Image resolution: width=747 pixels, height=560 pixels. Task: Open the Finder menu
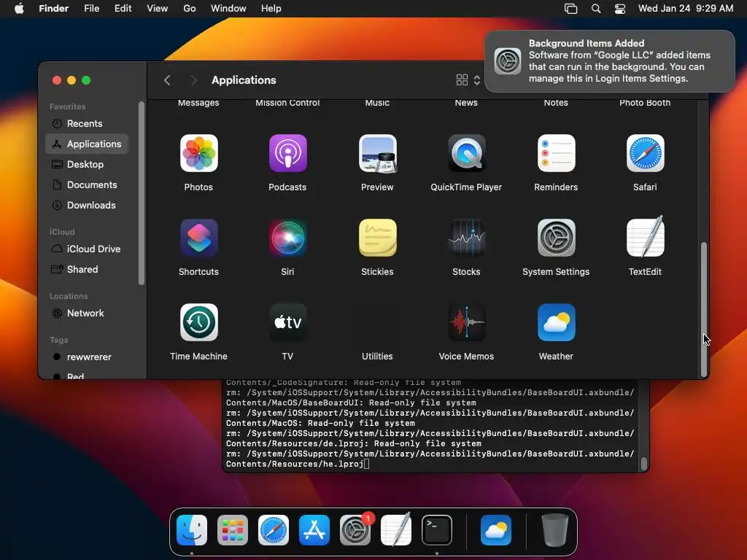pos(53,9)
